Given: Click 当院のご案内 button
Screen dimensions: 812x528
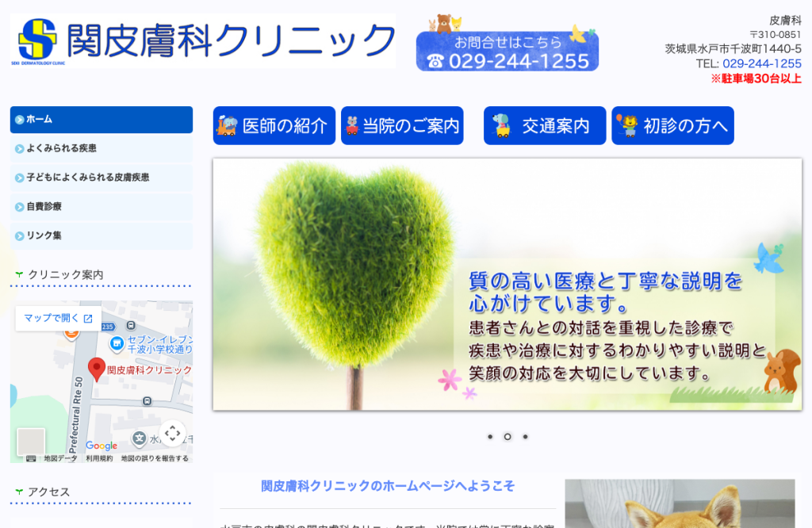Looking at the screenshot, I should (x=402, y=126).
